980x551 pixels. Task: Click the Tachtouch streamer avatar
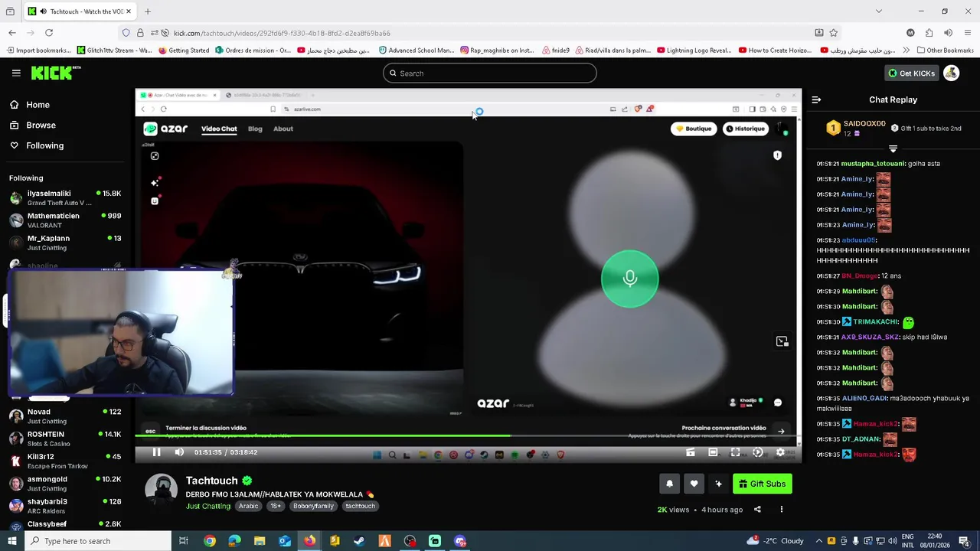tap(162, 490)
